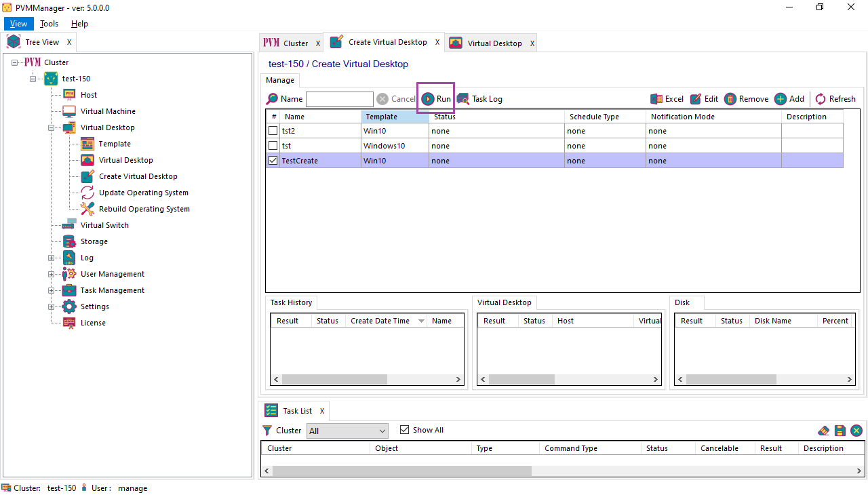Image resolution: width=868 pixels, height=495 pixels.
Task: Click the Log icon in tree
Action: pyautogui.click(x=69, y=258)
